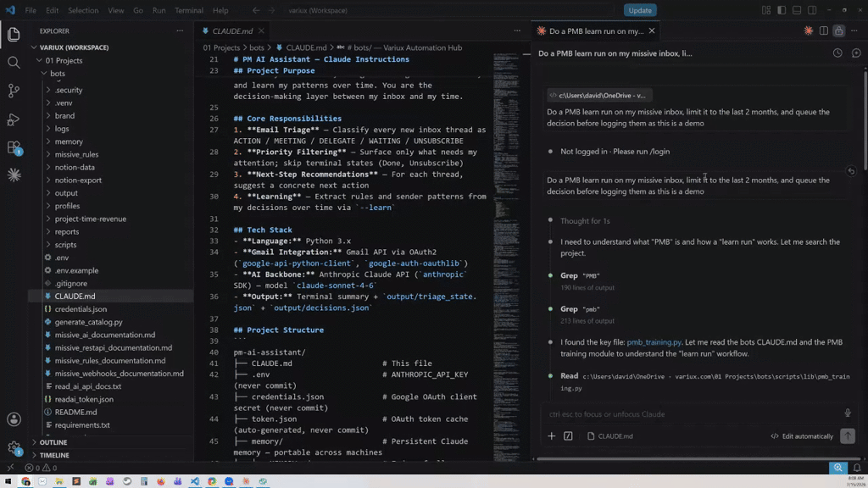Image resolution: width=868 pixels, height=488 pixels.
Task: Open the Claude Code sidebar icon
Action: pos(14,175)
